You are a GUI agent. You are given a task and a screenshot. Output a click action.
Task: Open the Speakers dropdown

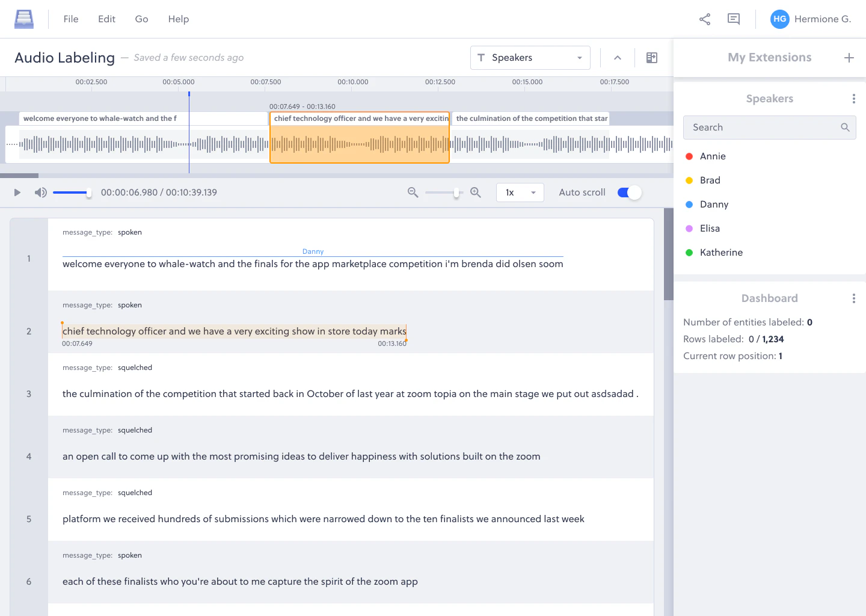click(530, 58)
